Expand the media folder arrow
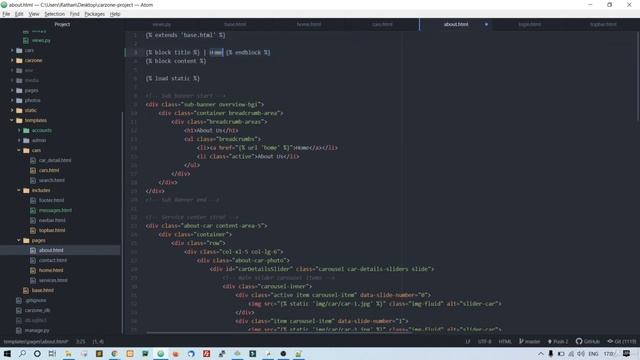The width and height of the screenshot is (640, 360). click(12, 80)
